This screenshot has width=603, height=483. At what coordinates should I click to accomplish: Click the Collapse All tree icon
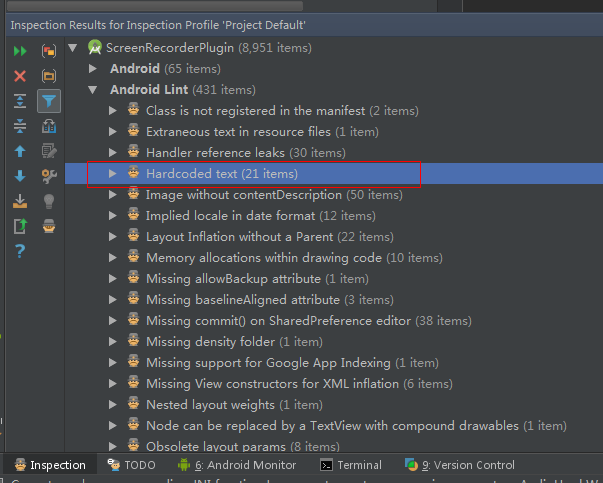[x=20, y=125]
